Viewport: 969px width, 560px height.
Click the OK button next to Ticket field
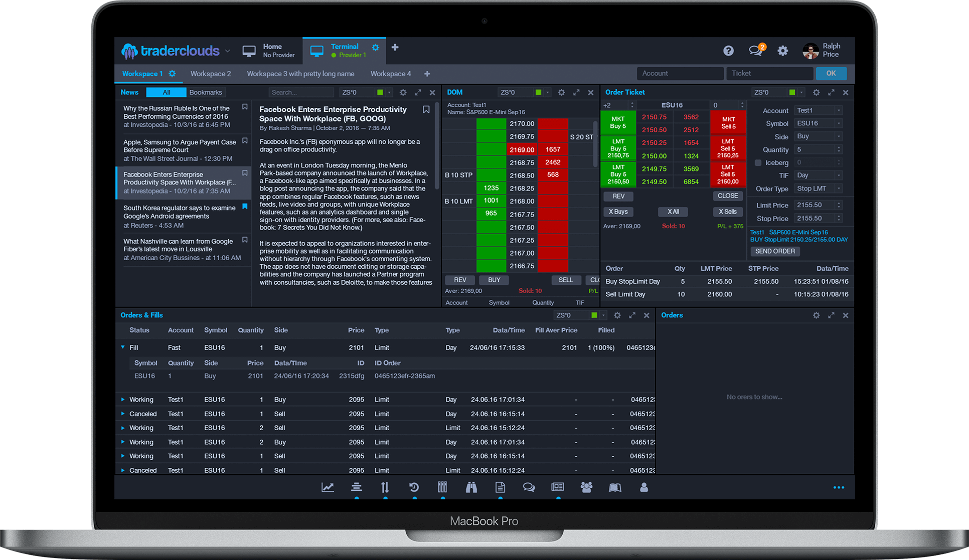[831, 73]
